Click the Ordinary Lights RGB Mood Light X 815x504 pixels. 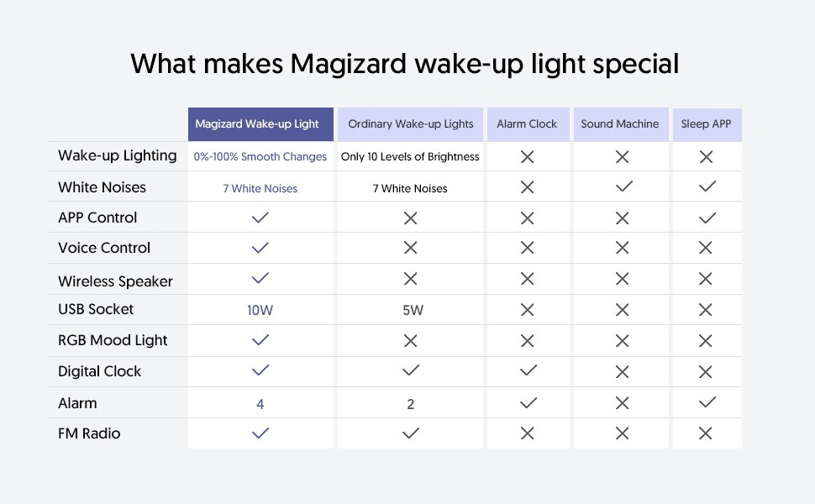pyautogui.click(x=411, y=341)
